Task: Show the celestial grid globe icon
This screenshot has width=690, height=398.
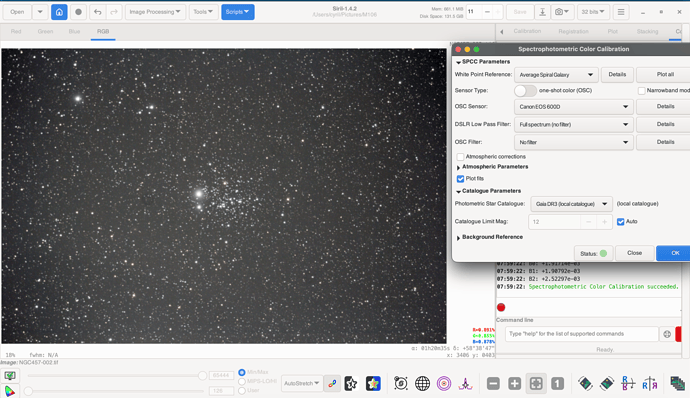Action: click(422, 383)
